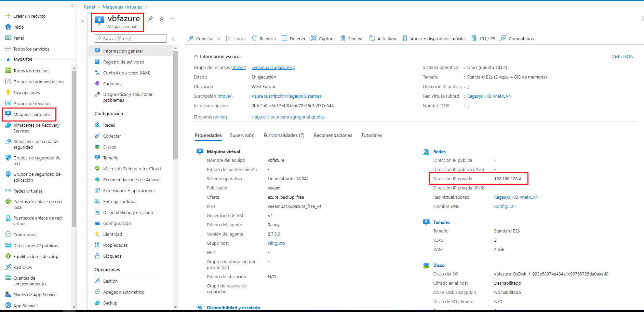This screenshot has height=312, width=644.
Task: Click the Bastiones icon in the sidebar
Action: pyautogui.click(x=8, y=267)
